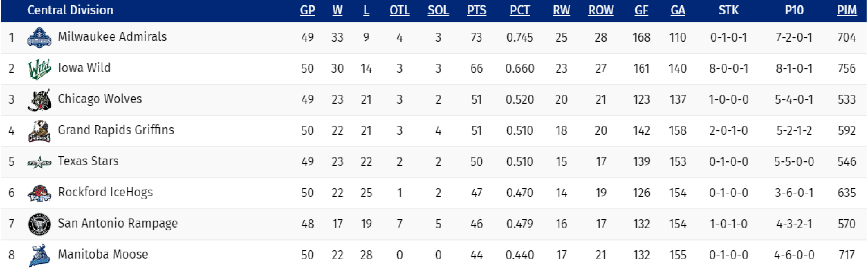Sort by GA goals-against header
Screen dimensions: 868x268
(678, 10)
